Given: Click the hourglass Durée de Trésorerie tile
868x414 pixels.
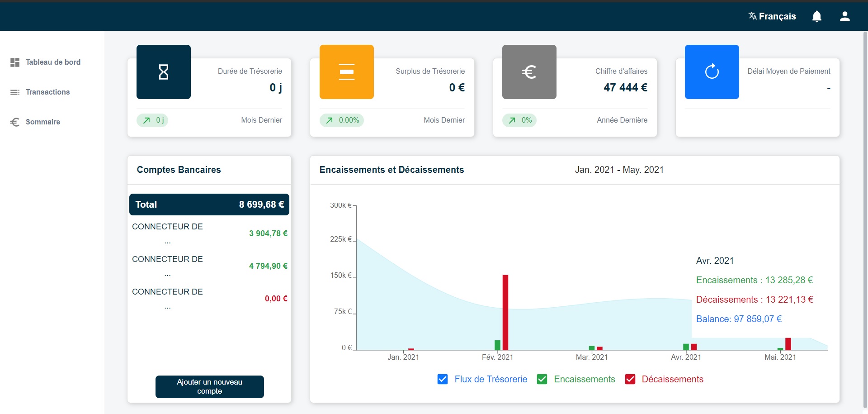Looking at the screenshot, I should 164,72.
